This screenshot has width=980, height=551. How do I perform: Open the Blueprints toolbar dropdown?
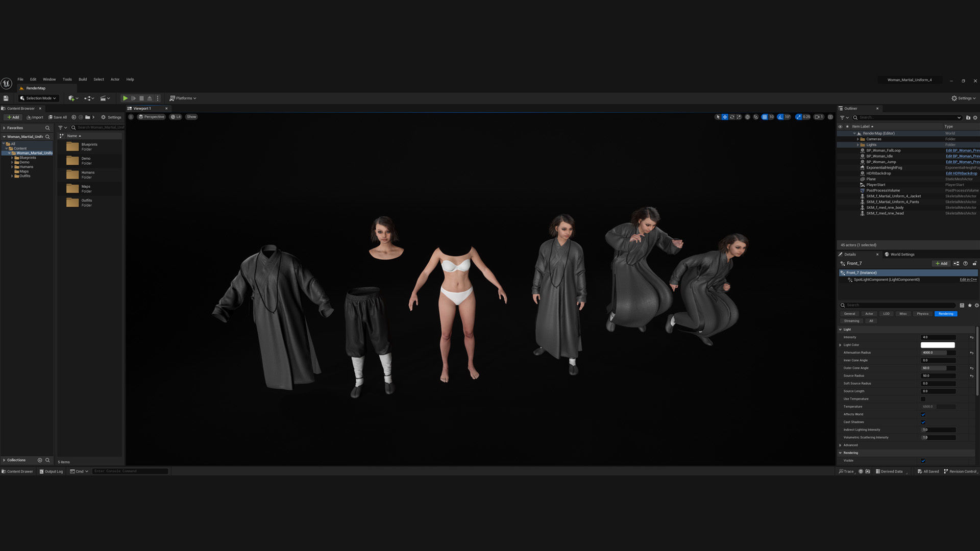(x=89, y=98)
